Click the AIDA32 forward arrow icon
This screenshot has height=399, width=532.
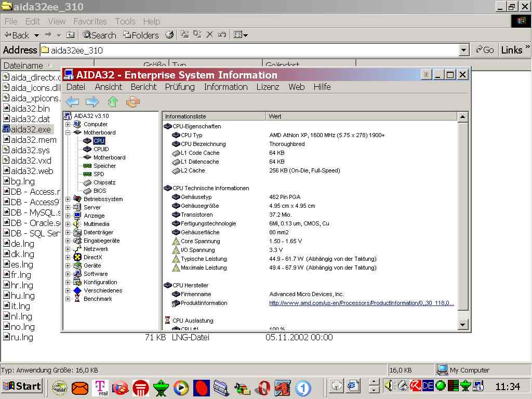point(92,102)
